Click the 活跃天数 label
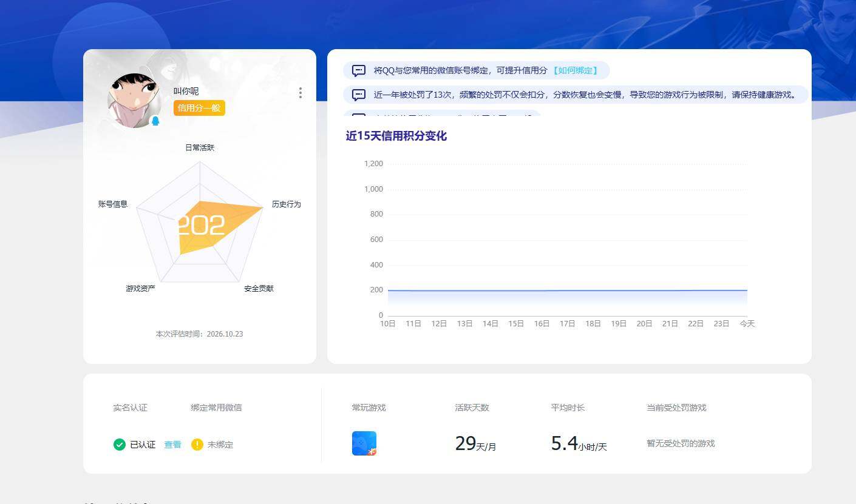The image size is (856, 504). [472, 408]
